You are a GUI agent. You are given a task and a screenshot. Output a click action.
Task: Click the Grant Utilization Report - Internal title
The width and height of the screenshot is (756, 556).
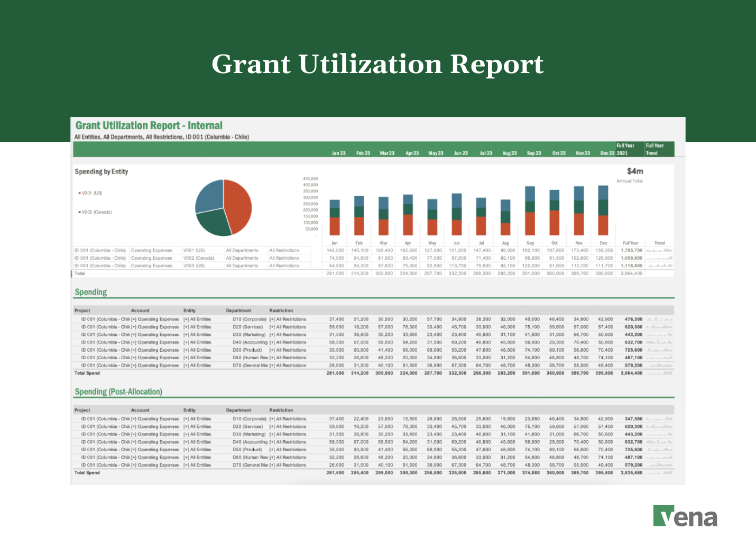[149, 125]
